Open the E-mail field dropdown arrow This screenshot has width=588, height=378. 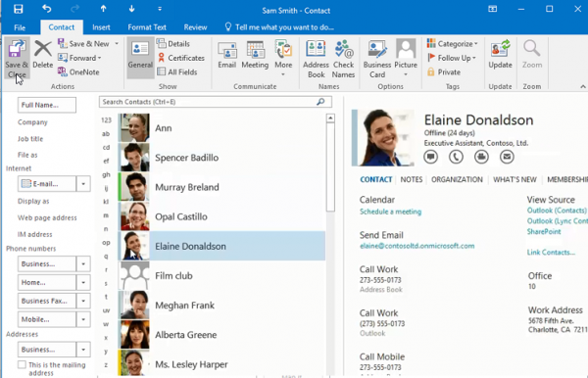click(x=83, y=184)
